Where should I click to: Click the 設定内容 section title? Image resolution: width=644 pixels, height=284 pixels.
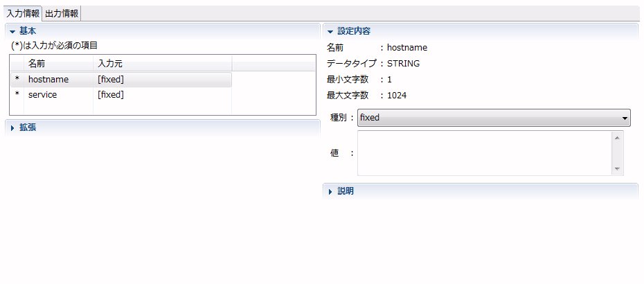(x=353, y=31)
